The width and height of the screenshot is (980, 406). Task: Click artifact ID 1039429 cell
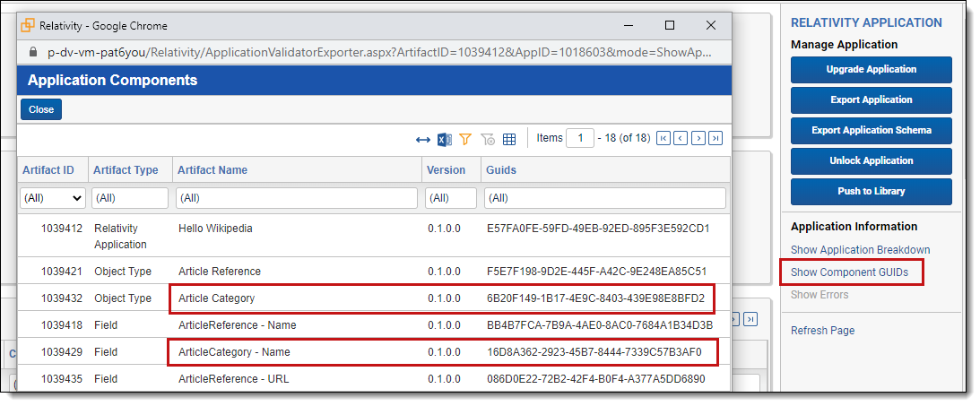(x=62, y=352)
